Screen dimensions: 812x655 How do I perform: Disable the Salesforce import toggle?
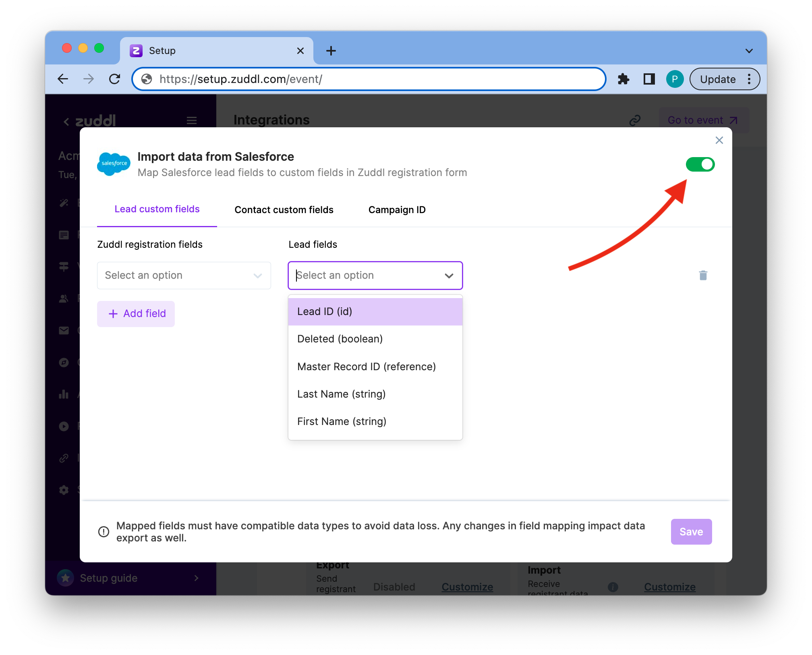(x=700, y=164)
